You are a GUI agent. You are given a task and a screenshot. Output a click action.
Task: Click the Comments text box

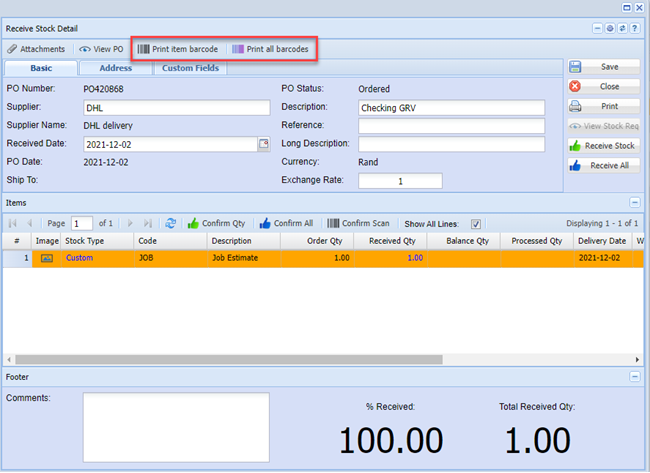(176, 427)
